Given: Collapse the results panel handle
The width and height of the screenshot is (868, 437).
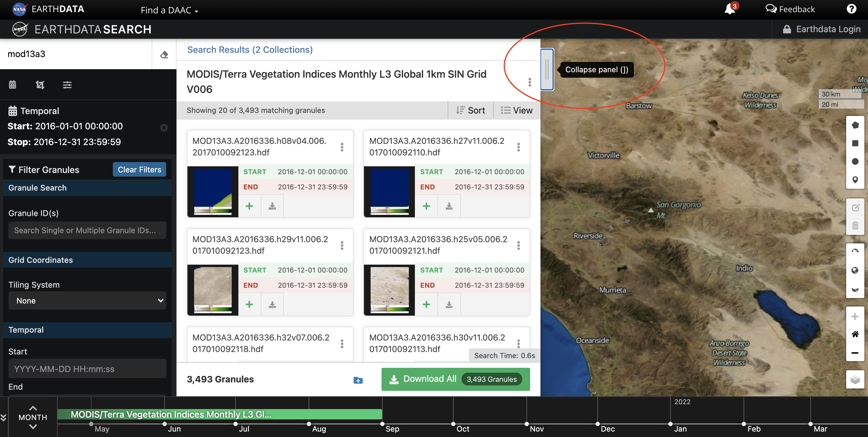Looking at the screenshot, I should click(x=547, y=69).
